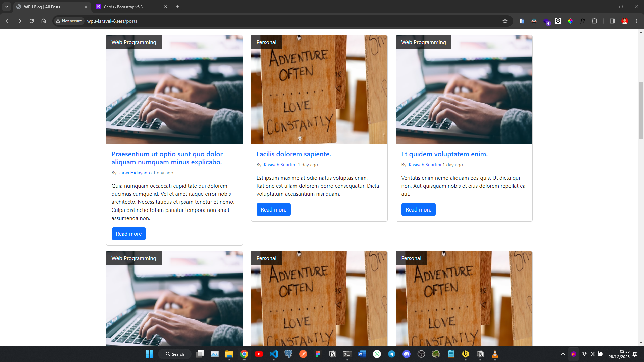Bookmark this page with star icon
This screenshot has height=362, width=644.
[505, 21]
